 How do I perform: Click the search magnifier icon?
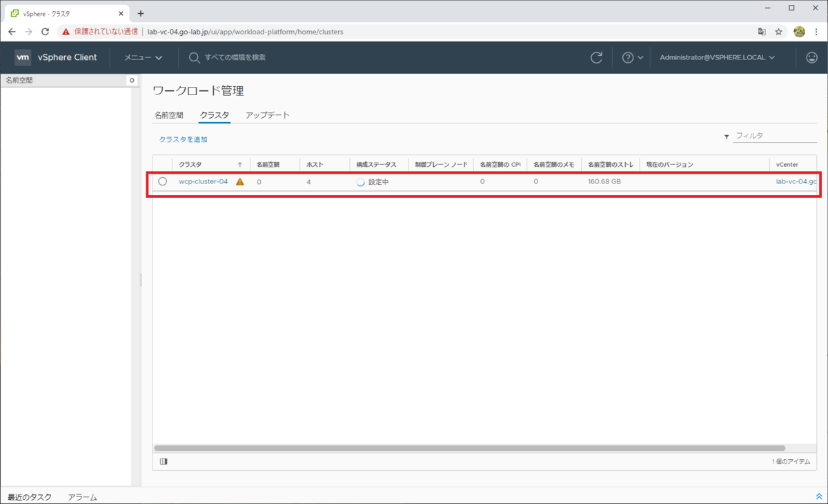(x=195, y=58)
